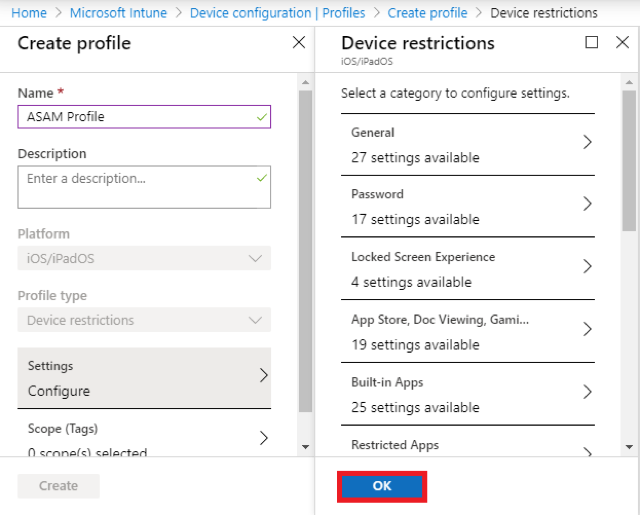Click chevron next to Scope (Tags)
Image resolution: width=640 pixels, height=515 pixels.
(264, 438)
